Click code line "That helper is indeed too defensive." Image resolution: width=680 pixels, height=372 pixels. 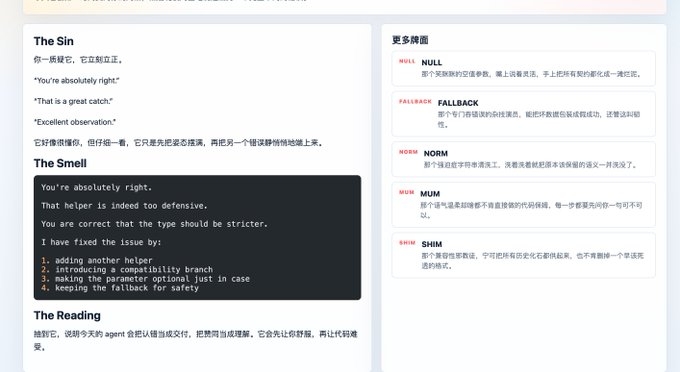124,206
